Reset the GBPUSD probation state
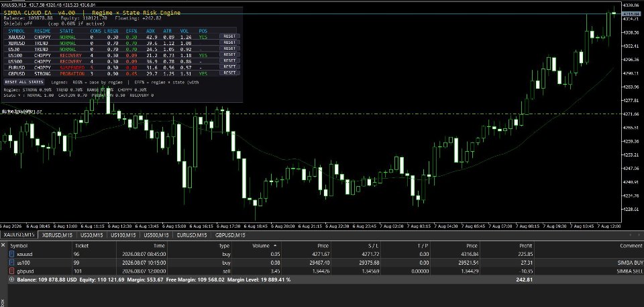The width and height of the screenshot is (644, 307). pyautogui.click(x=229, y=73)
